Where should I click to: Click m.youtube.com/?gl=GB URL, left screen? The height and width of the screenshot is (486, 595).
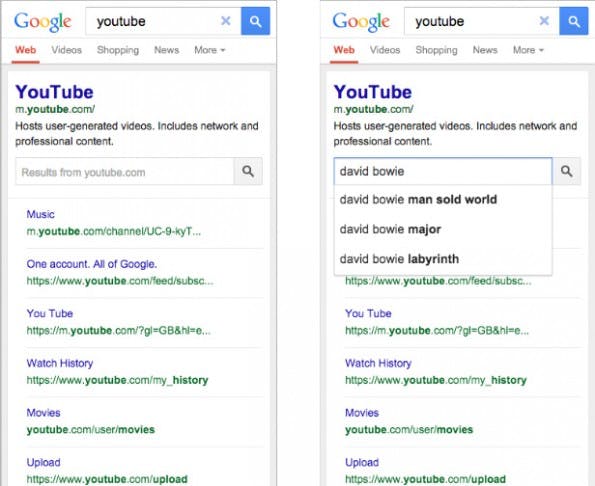tap(118, 331)
